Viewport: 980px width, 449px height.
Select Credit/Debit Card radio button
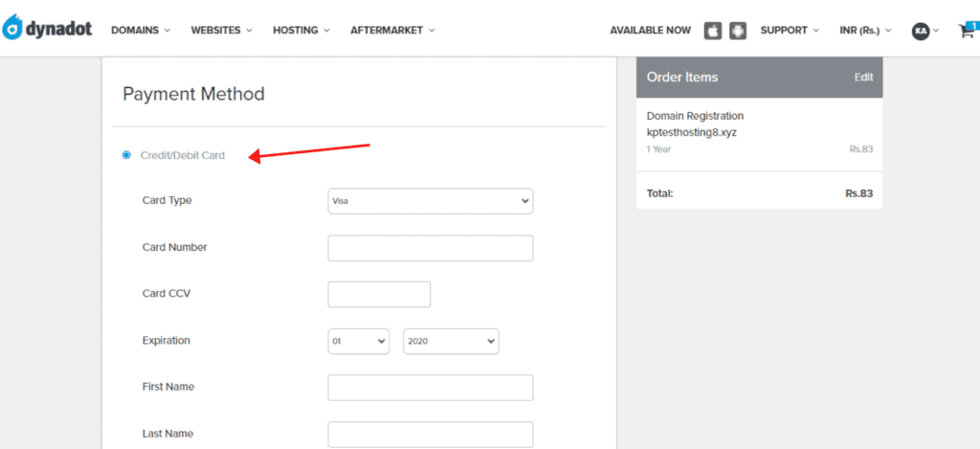click(126, 155)
